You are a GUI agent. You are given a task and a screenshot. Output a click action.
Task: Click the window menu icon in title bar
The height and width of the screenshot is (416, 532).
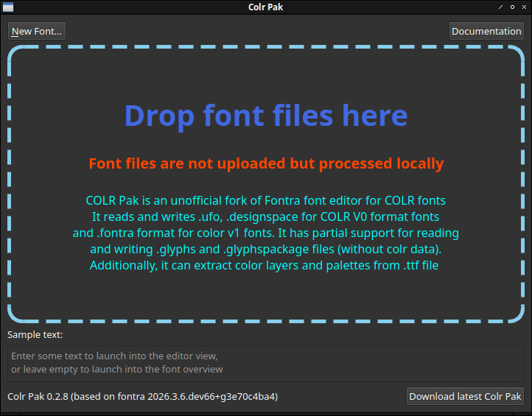tap(8, 7)
